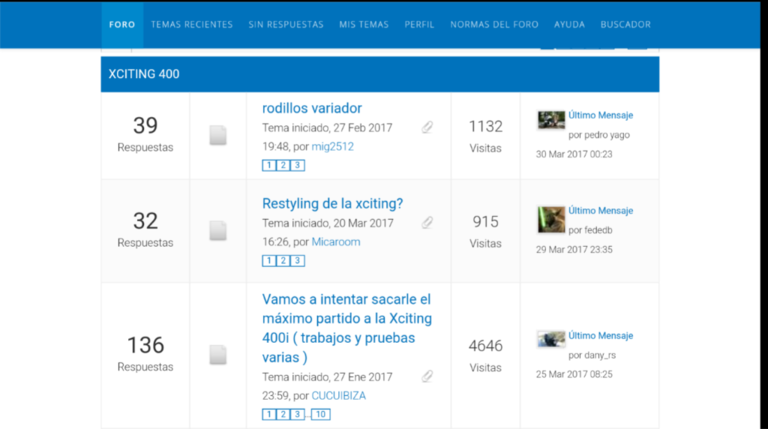This screenshot has height=429, width=768.
Task: Visit the profile of user mig2512
Action: (332, 146)
